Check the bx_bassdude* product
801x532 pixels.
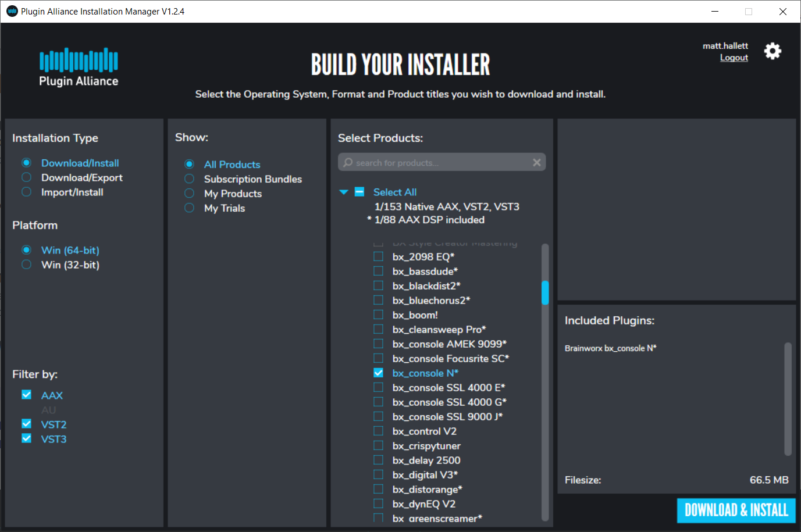pos(378,271)
